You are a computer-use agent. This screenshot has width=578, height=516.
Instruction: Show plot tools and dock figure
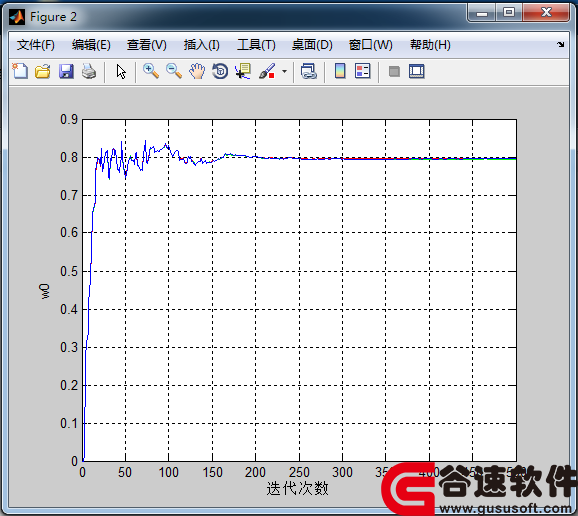click(x=417, y=71)
